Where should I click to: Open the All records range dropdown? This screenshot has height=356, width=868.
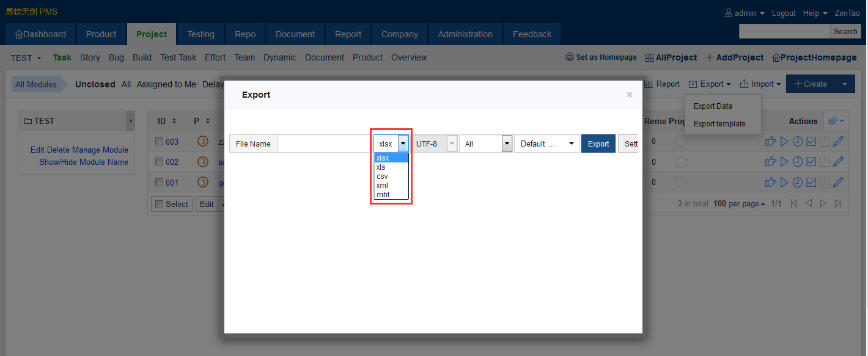485,143
